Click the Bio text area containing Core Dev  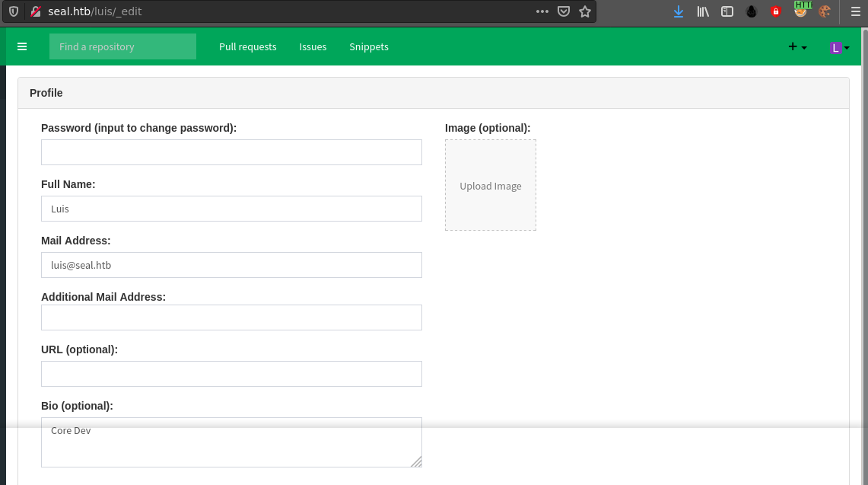(231, 442)
